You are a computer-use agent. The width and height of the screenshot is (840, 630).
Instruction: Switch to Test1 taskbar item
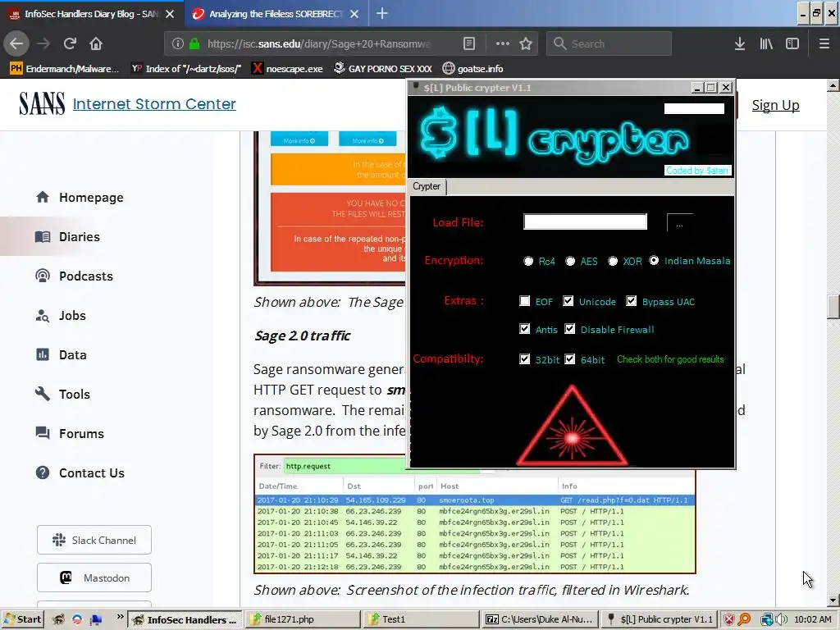click(421, 619)
